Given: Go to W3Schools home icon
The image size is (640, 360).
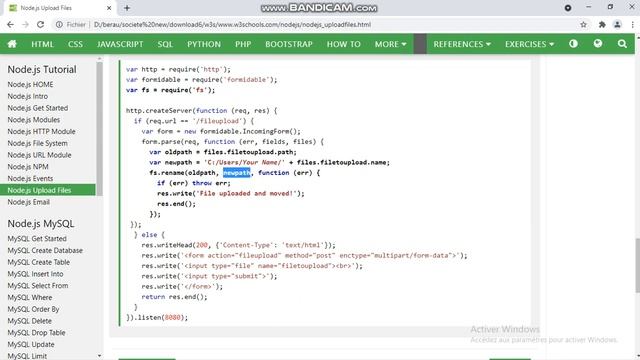Looking at the screenshot, I should coord(12,44).
